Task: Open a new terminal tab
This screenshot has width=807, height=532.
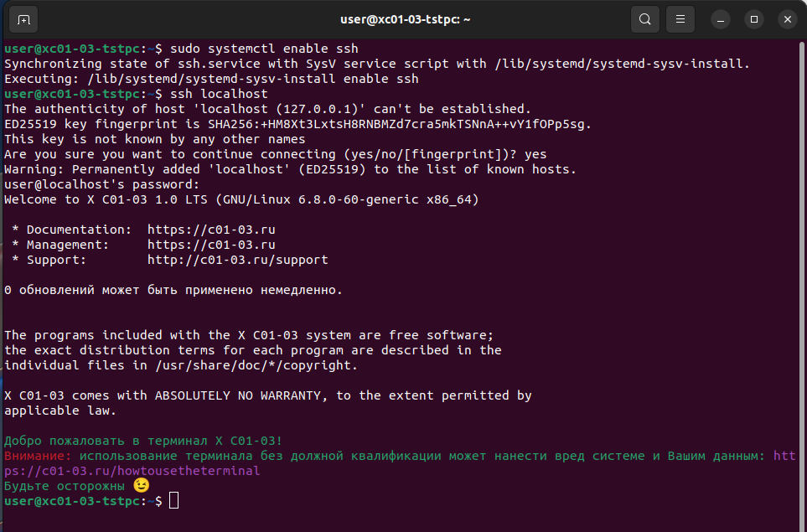Action: (x=23, y=19)
